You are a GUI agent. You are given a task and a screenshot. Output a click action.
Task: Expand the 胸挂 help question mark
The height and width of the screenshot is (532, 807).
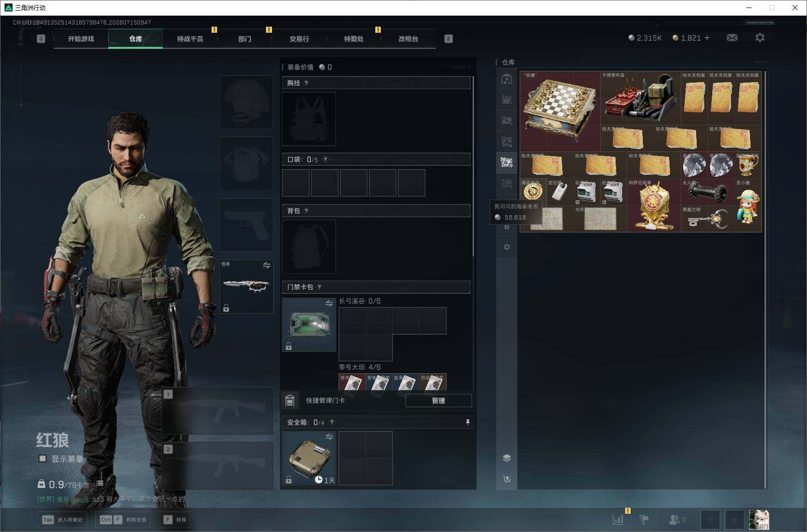point(306,83)
